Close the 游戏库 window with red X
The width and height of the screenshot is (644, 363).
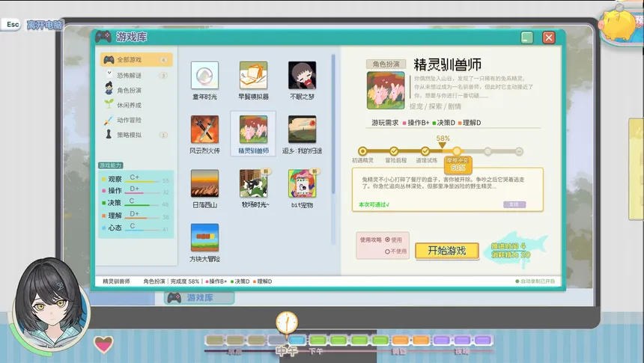[x=549, y=37]
